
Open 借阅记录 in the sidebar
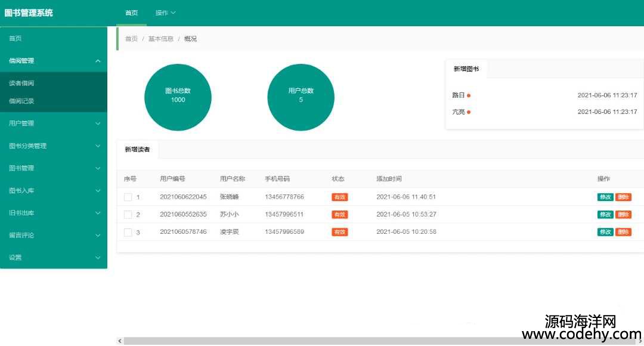click(x=21, y=101)
